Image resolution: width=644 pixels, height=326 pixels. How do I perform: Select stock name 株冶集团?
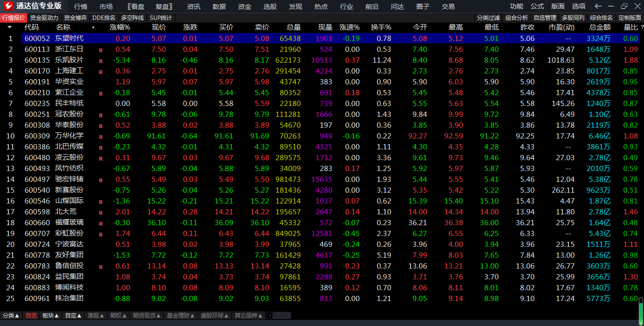click(x=69, y=298)
